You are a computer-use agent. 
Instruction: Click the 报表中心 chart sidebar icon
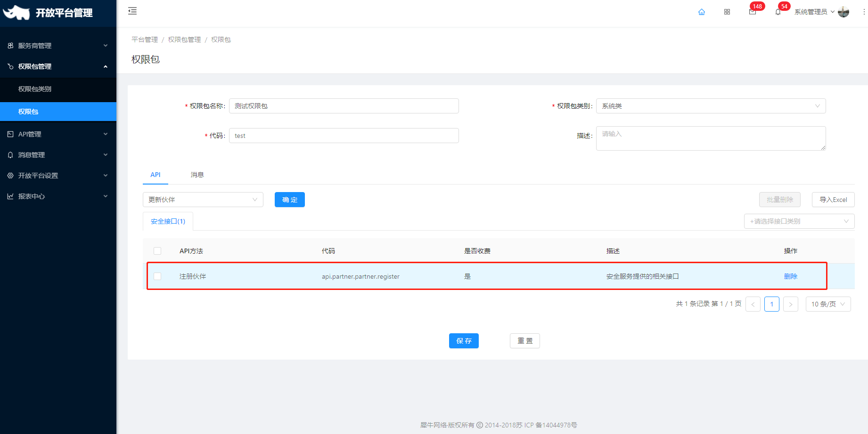[x=10, y=196]
